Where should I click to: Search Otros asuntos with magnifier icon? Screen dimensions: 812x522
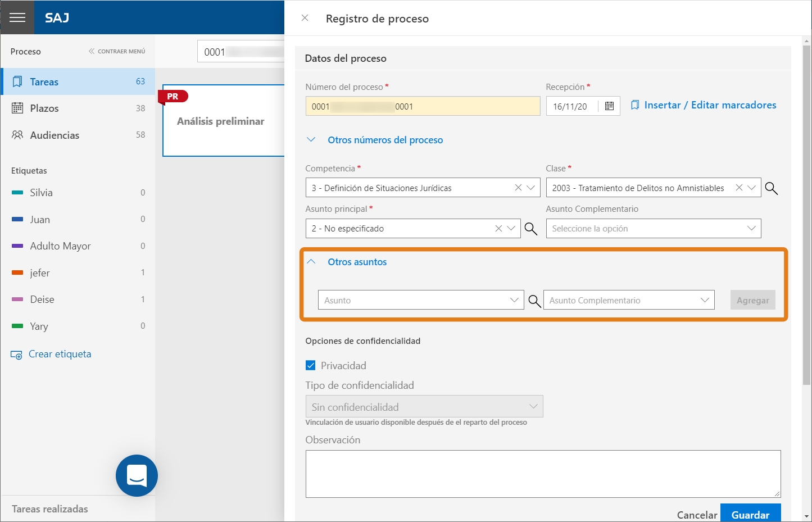534,301
